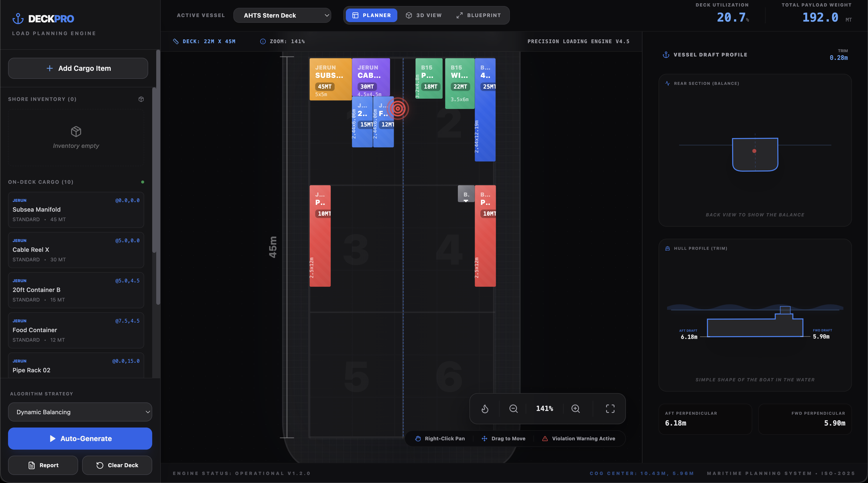Click Clear Deck to empty the layout

click(x=117, y=465)
